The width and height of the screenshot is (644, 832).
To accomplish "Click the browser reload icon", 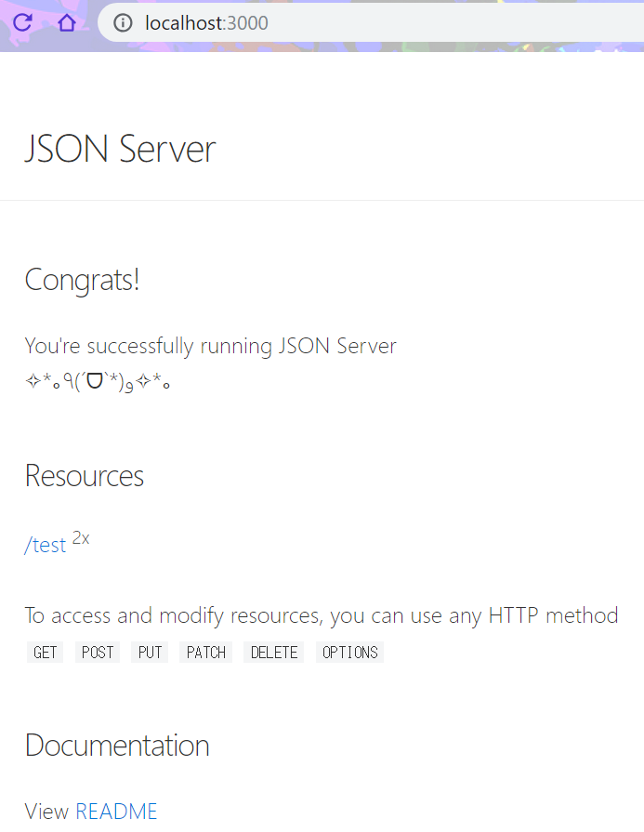I will (23, 22).
